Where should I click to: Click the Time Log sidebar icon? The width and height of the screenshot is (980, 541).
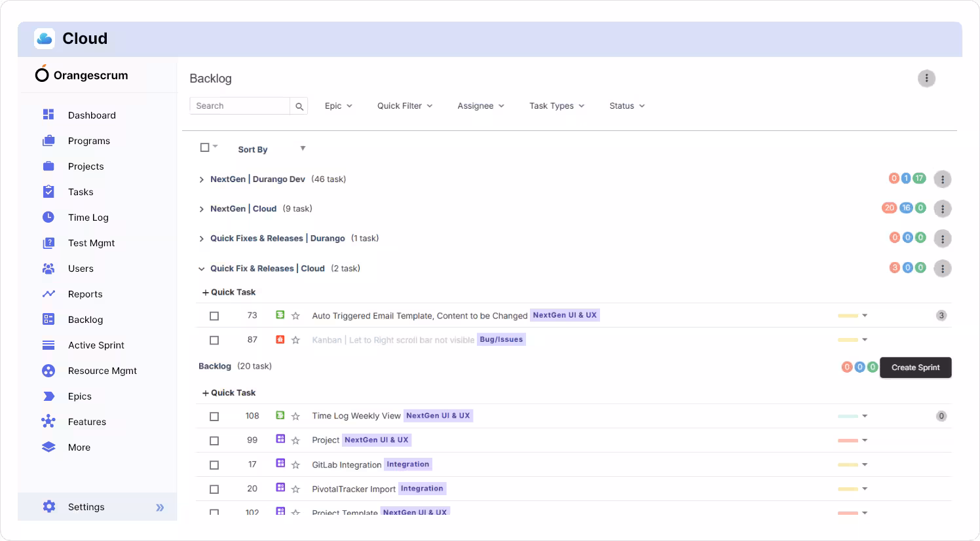48,217
